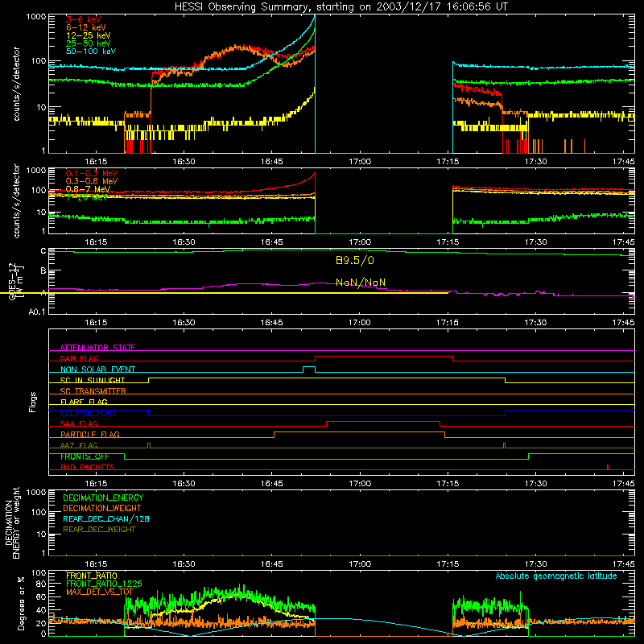644x644 pixels.
Task: Click the 0.3-0.8 MeV legend label
Action: click(92, 181)
